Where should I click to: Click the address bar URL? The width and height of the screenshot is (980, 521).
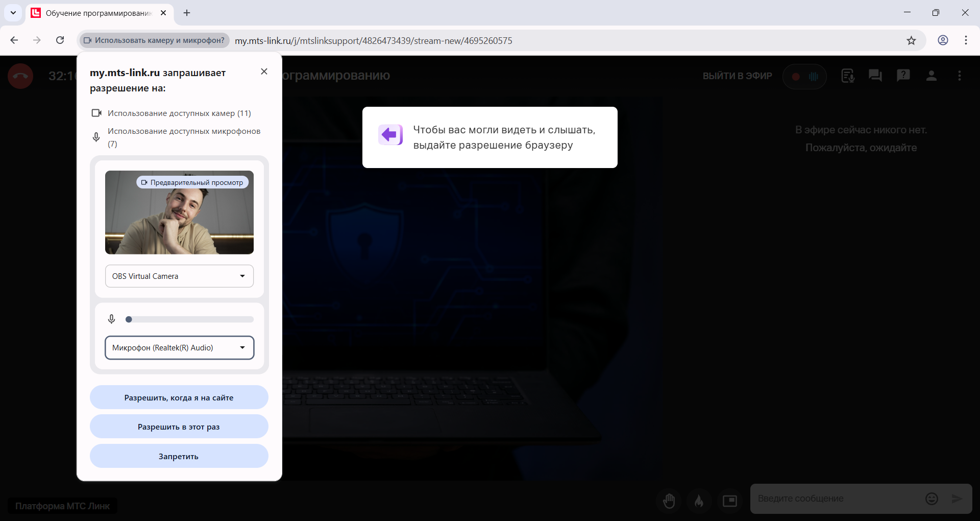[374, 40]
